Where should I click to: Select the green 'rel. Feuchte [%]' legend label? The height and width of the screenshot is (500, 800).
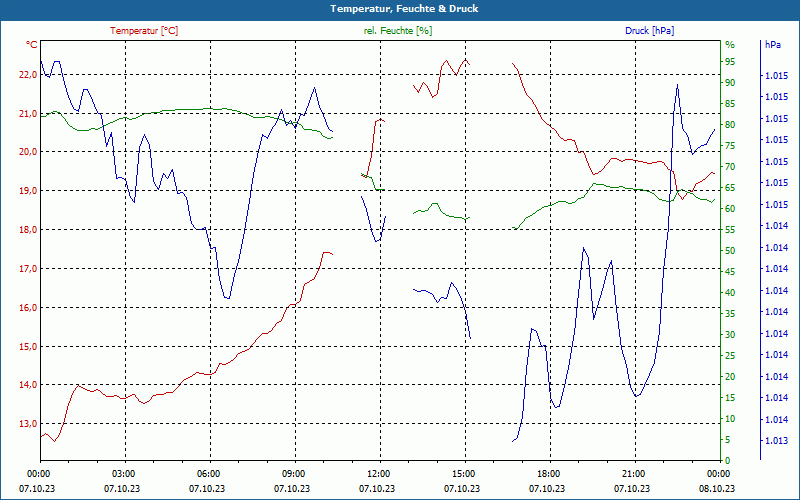[x=398, y=31]
